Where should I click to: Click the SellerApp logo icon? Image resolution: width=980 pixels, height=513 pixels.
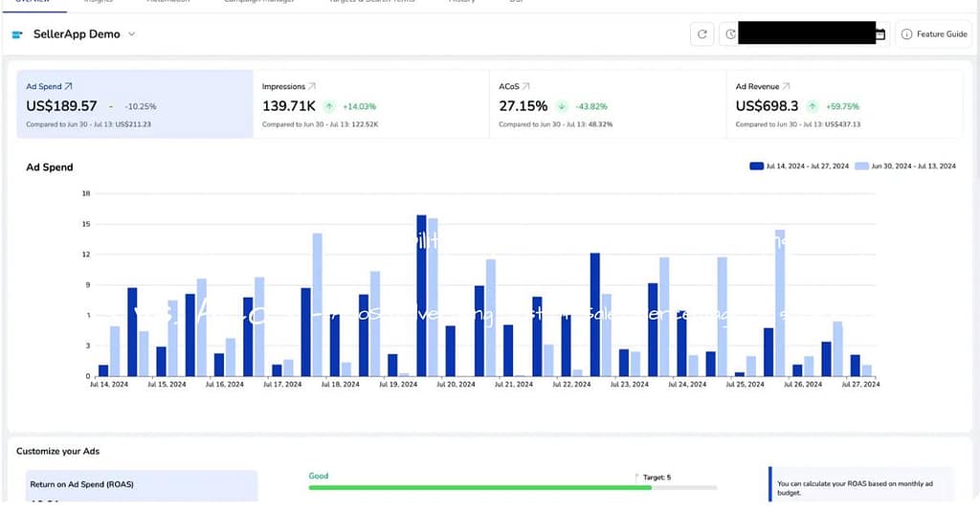tap(16, 34)
